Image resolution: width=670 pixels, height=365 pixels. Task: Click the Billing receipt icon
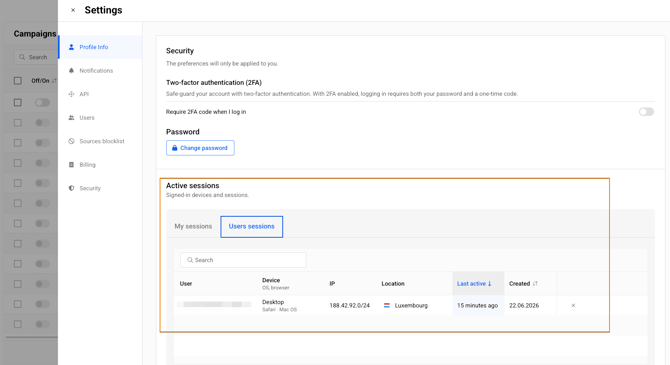tap(71, 165)
